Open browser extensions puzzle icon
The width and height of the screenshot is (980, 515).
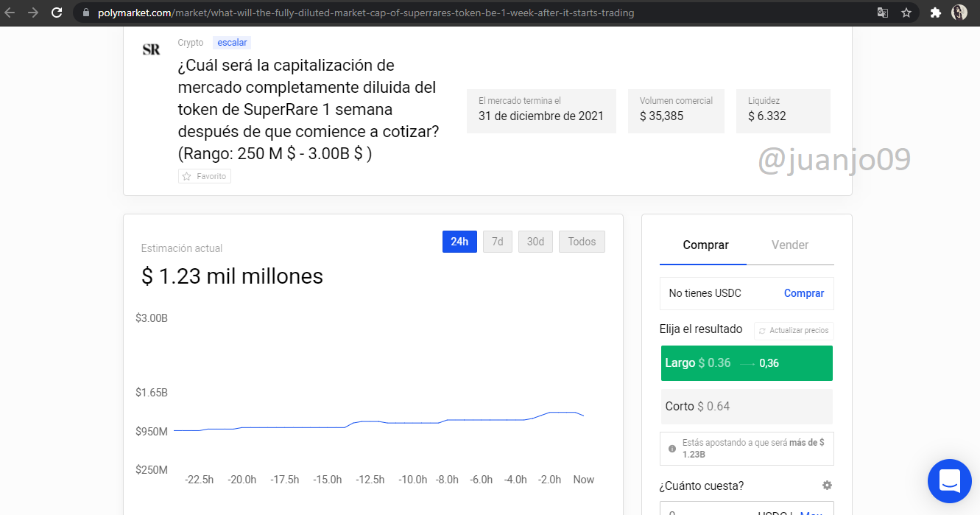(936, 13)
